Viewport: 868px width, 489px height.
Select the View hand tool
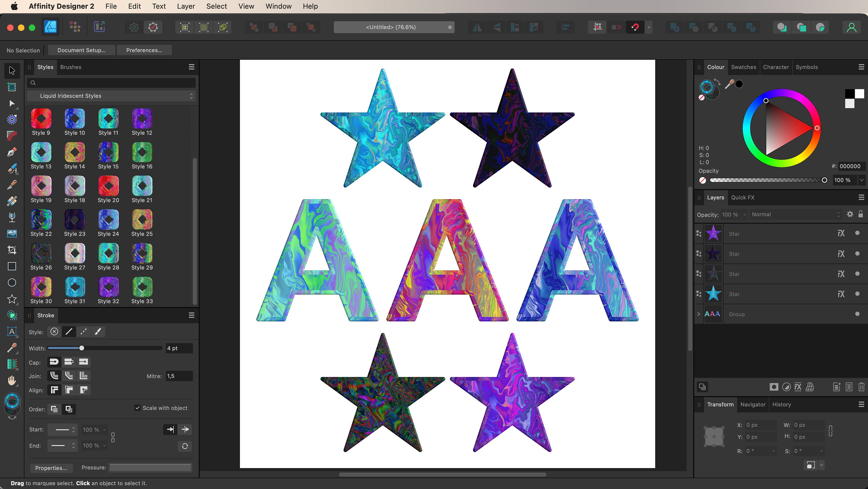pos(12,380)
